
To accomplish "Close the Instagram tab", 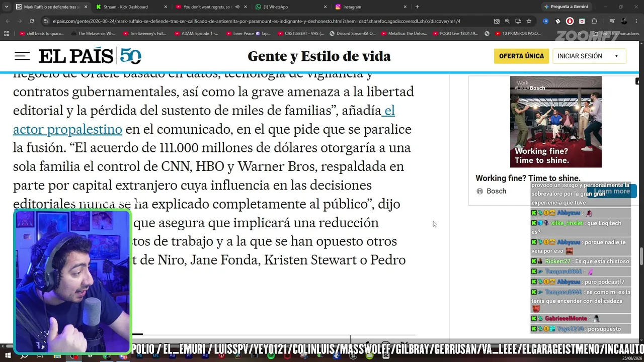I will click(405, 7).
